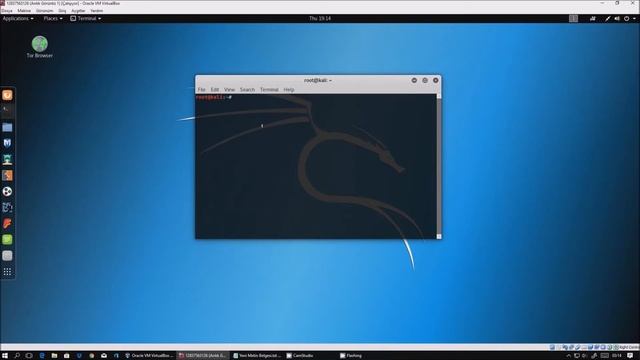The height and width of the screenshot is (360, 640).
Task: Open Mail icon on Windows taskbar
Action: coord(104,356)
